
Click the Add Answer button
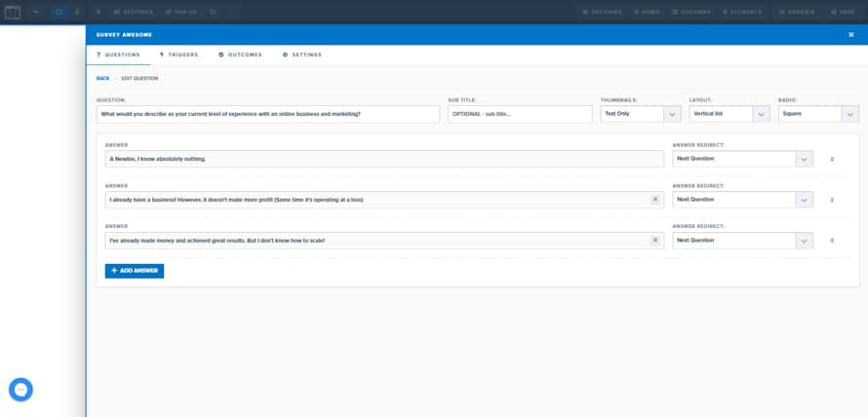135,271
